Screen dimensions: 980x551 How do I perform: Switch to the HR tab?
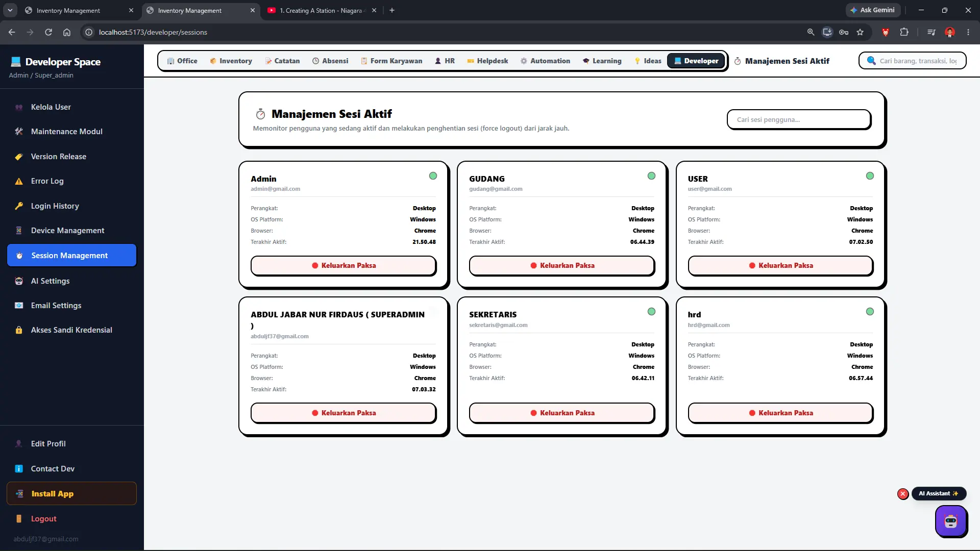445,61
